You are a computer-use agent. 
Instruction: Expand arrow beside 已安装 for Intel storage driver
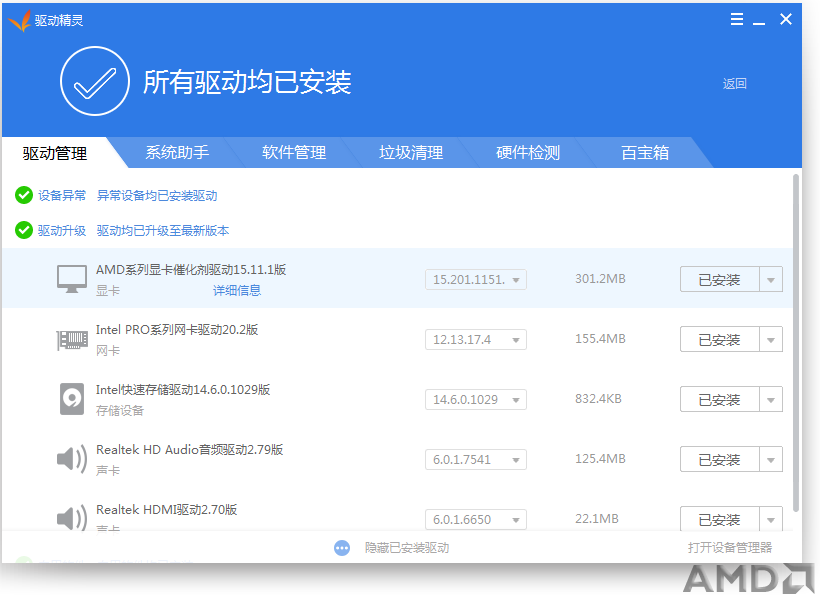coord(771,400)
